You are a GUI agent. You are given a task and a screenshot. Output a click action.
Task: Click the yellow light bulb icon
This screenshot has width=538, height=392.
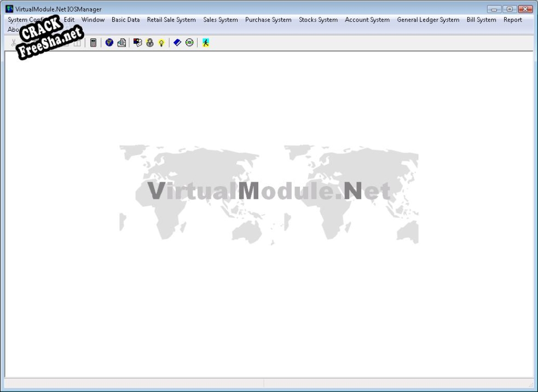(161, 43)
